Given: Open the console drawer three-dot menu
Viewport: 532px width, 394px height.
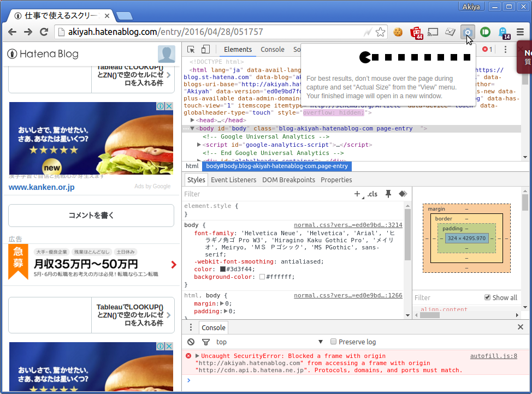Looking at the screenshot, I should click(191, 327).
